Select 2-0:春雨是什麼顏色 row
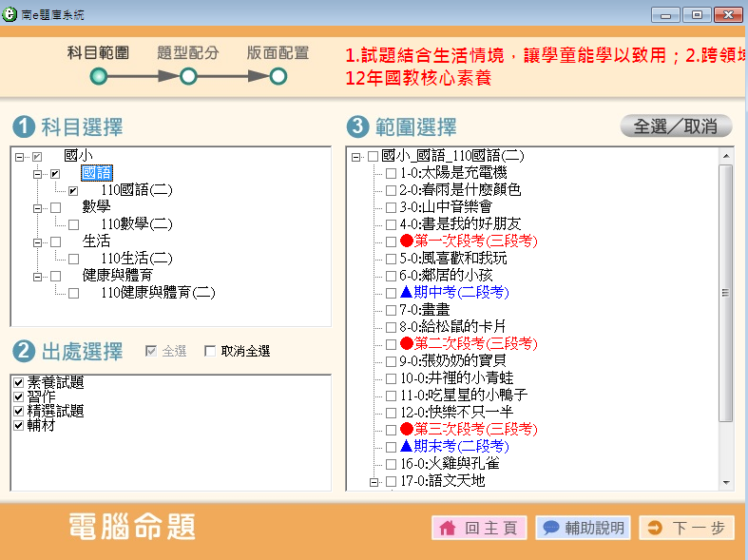Screen dimensions: 748x560 (460, 190)
